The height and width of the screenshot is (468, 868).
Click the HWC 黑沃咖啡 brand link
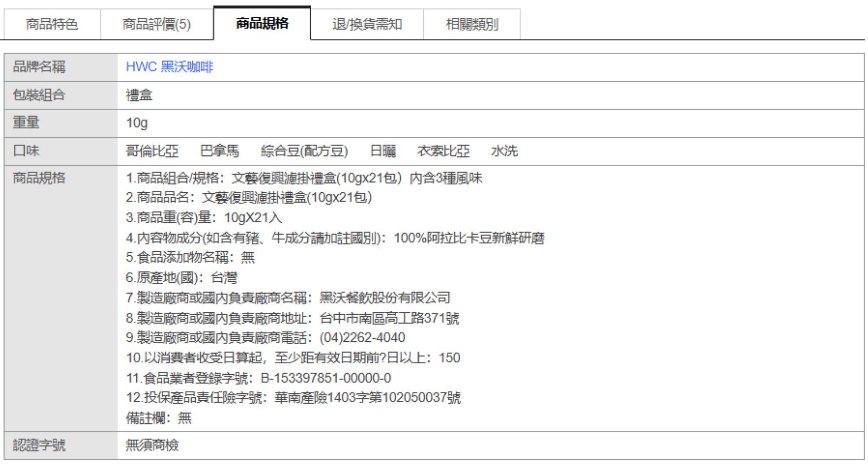click(x=169, y=67)
